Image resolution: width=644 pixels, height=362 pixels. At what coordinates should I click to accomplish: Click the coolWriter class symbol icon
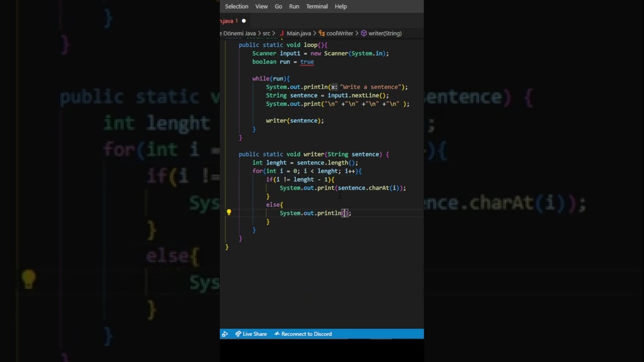(321, 33)
